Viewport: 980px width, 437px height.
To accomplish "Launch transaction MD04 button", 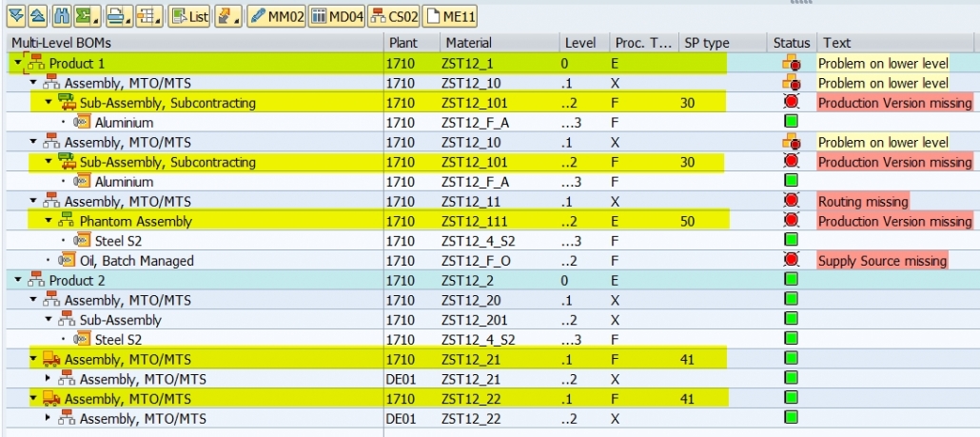I will pyautogui.click(x=337, y=17).
